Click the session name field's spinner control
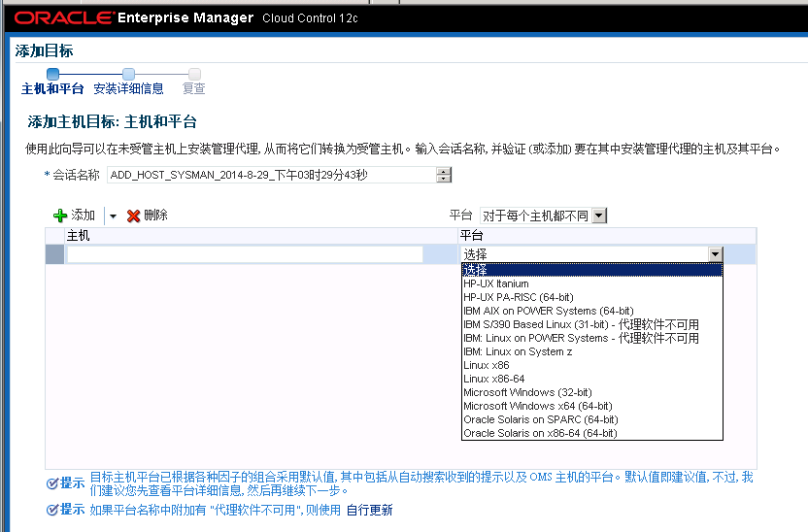The width and height of the screenshot is (808, 532). pos(444,175)
